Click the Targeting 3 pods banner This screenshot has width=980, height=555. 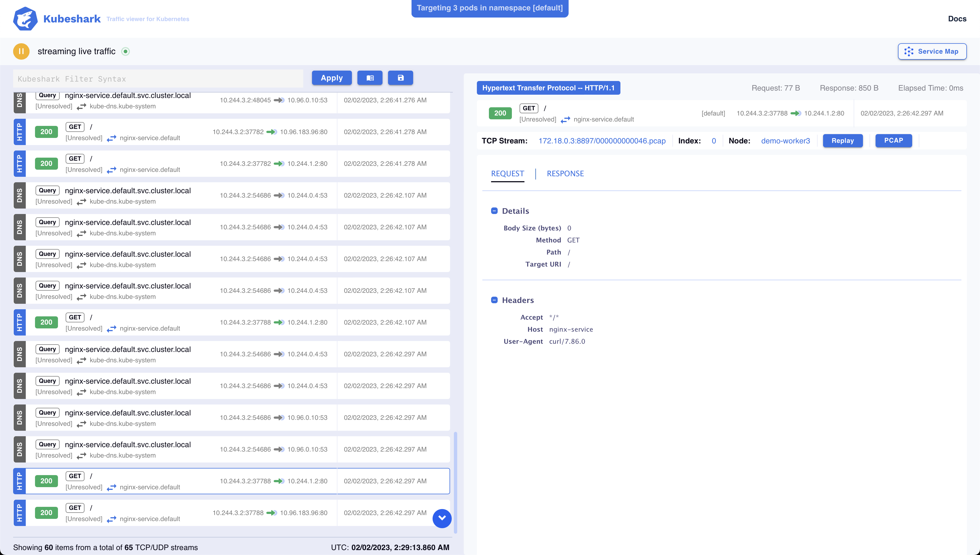490,8
